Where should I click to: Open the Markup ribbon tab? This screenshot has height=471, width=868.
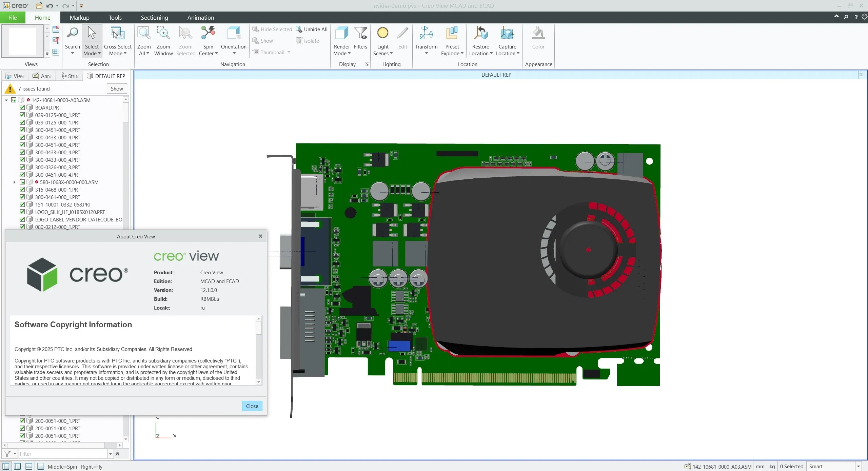[79, 18]
